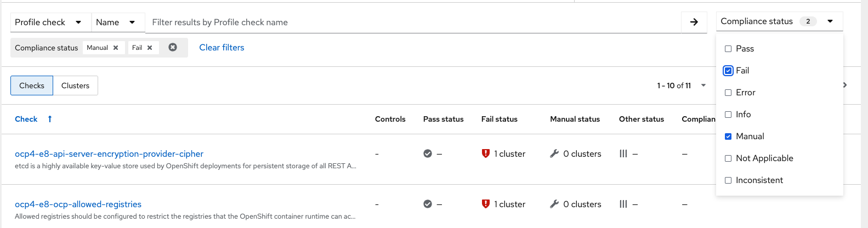This screenshot has width=868, height=228.
Task: Uncheck the Manual compliance status
Action: pos(728,136)
